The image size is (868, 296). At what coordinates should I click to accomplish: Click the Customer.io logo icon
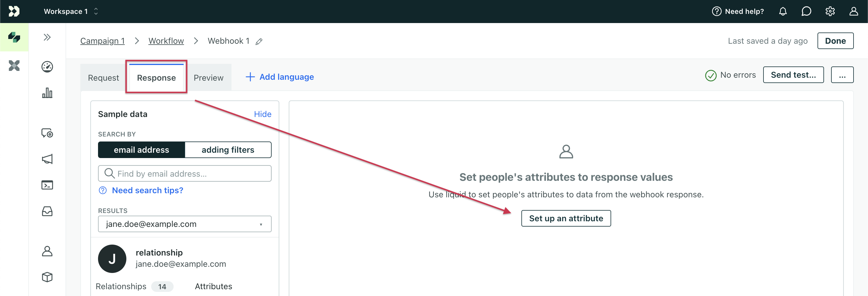14,11
